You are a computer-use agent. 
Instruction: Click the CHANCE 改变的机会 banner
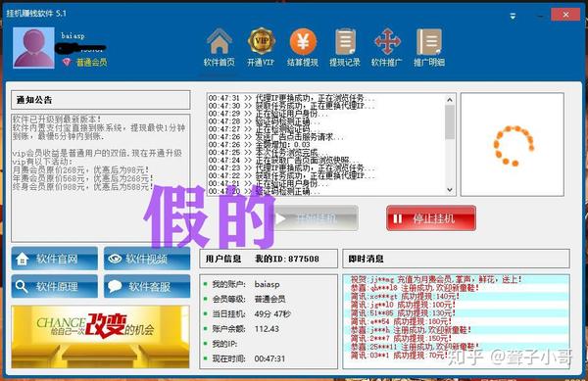tap(101, 337)
